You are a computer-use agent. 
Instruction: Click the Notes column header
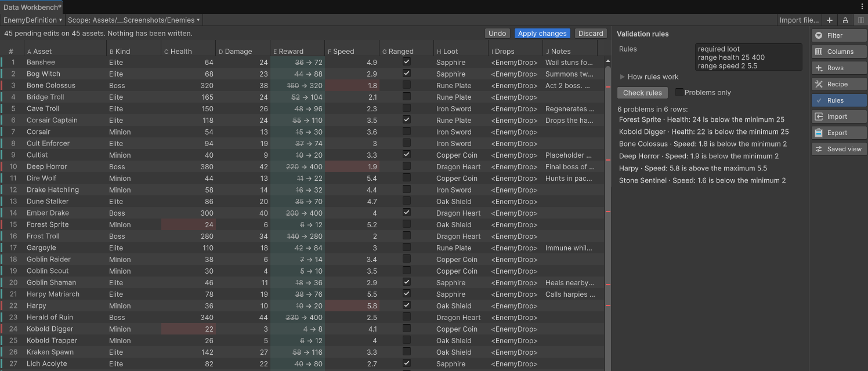point(570,51)
